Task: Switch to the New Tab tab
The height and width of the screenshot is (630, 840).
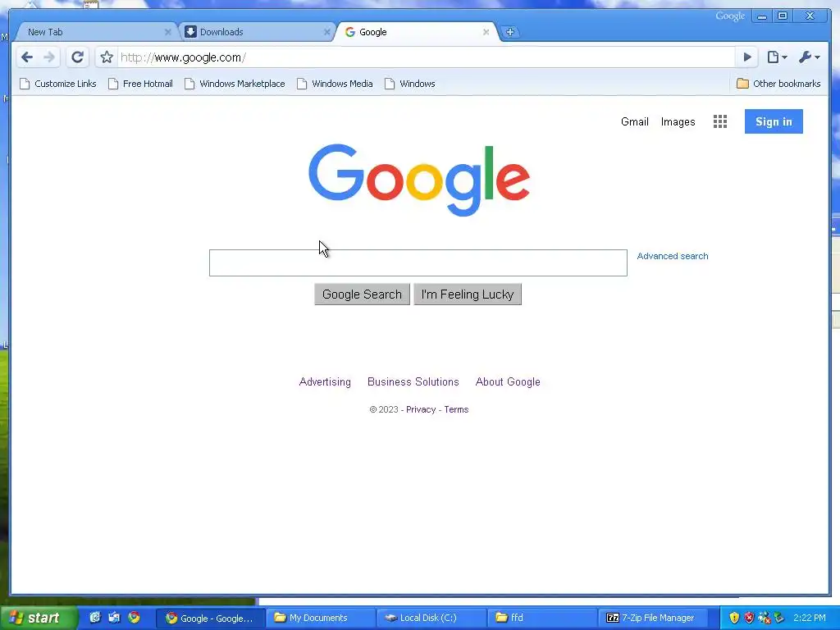Action: point(95,32)
